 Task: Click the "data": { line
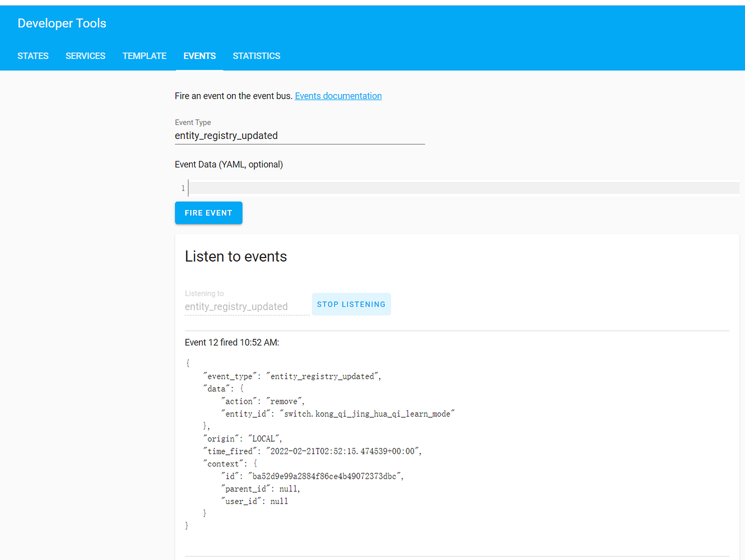tap(223, 389)
